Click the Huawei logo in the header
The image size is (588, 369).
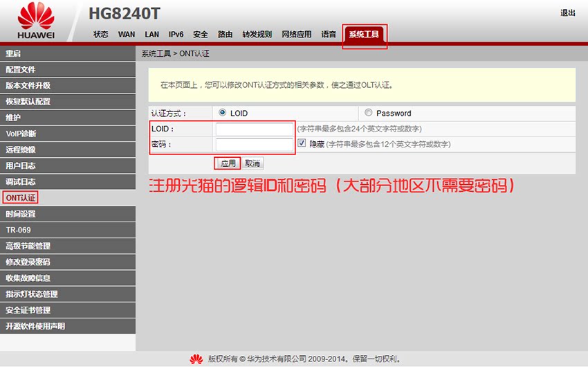click(x=36, y=21)
